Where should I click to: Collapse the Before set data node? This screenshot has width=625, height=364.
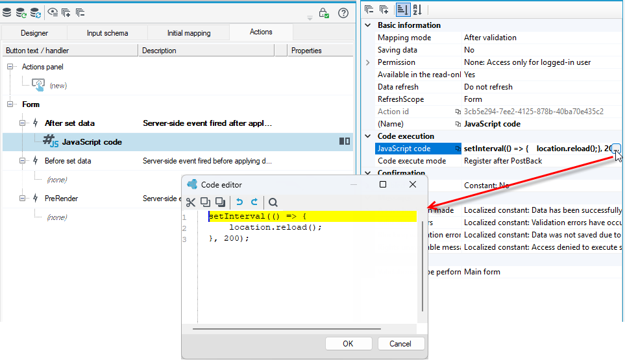click(x=22, y=161)
